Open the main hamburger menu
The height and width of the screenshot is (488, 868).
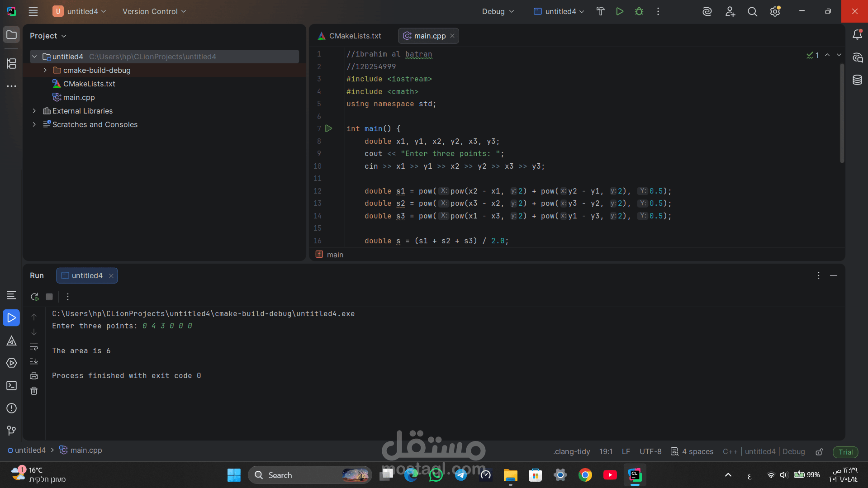click(x=33, y=11)
